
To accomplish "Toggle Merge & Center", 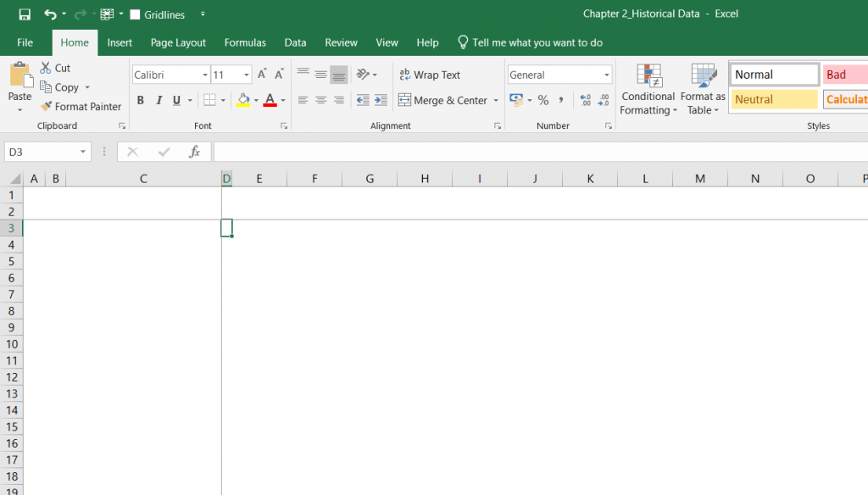I will click(x=442, y=100).
